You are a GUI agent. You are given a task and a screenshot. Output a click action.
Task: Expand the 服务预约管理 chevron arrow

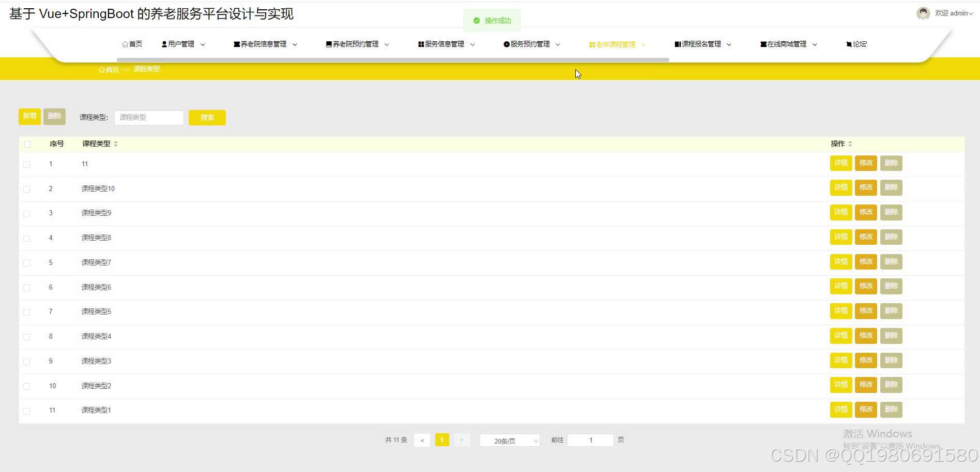tap(558, 45)
